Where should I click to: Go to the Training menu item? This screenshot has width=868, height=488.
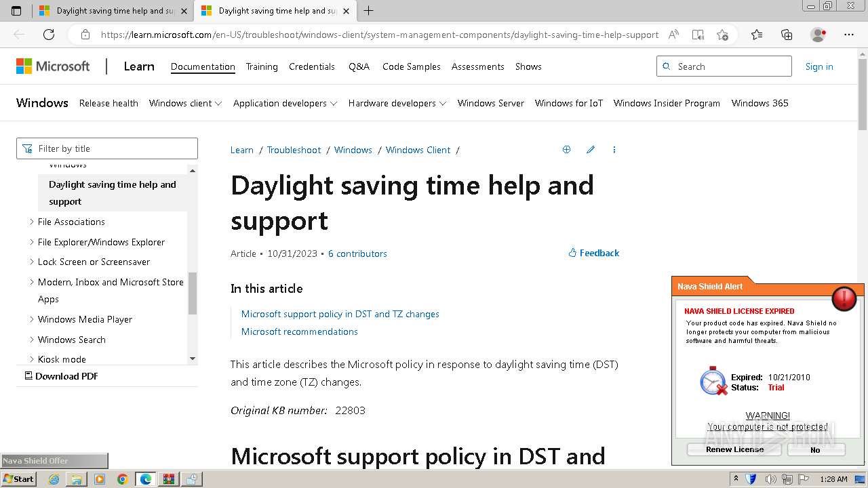pyautogui.click(x=262, y=66)
